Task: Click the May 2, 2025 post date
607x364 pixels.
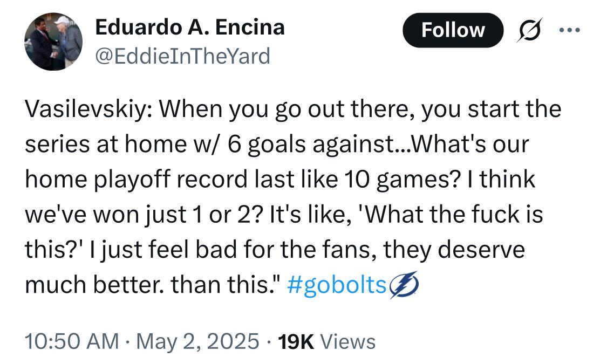Action: tap(197, 341)
